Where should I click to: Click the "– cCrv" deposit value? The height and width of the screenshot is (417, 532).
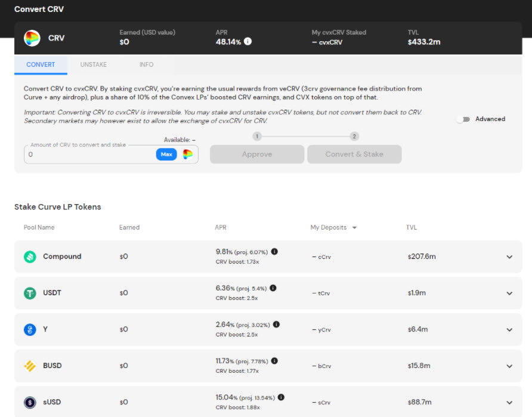click(321, 257)
